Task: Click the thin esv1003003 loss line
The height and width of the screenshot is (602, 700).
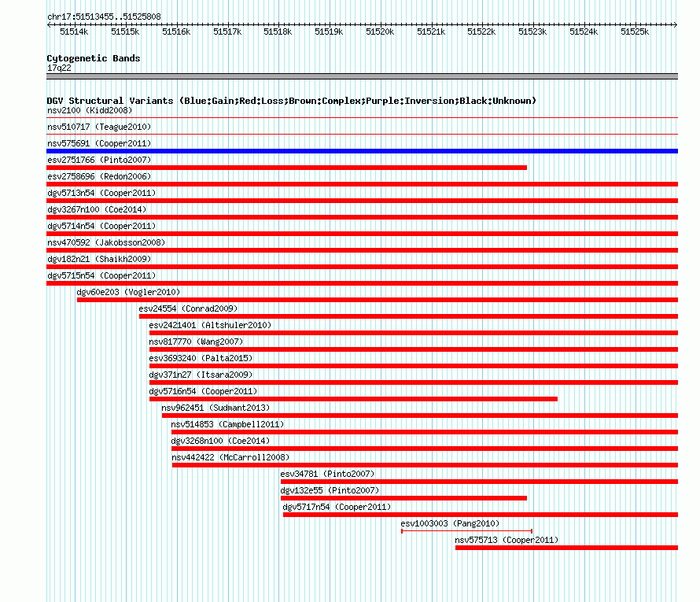Action: tap(467, 531)
